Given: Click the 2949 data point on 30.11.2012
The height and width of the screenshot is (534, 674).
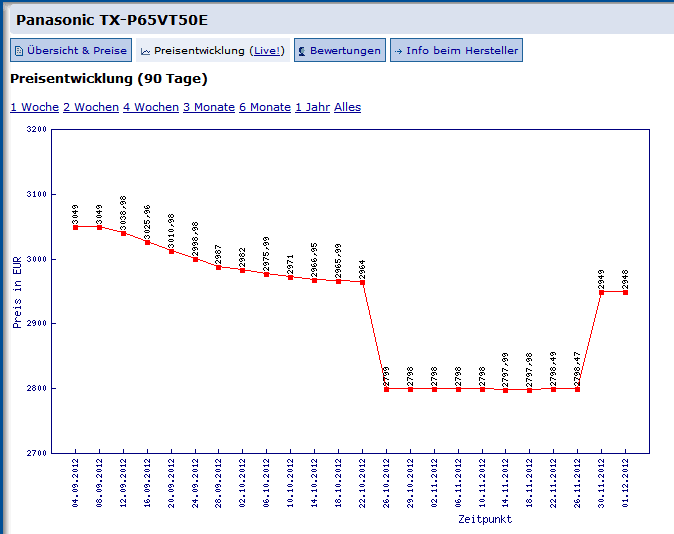Looking at the screenshot, I should pos(601,292).
